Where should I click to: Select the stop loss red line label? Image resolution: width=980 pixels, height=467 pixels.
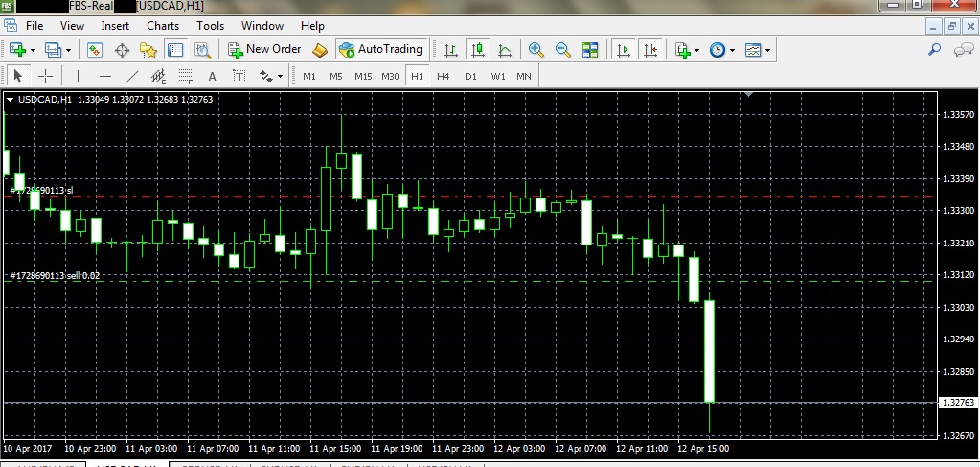click(42, 190)
